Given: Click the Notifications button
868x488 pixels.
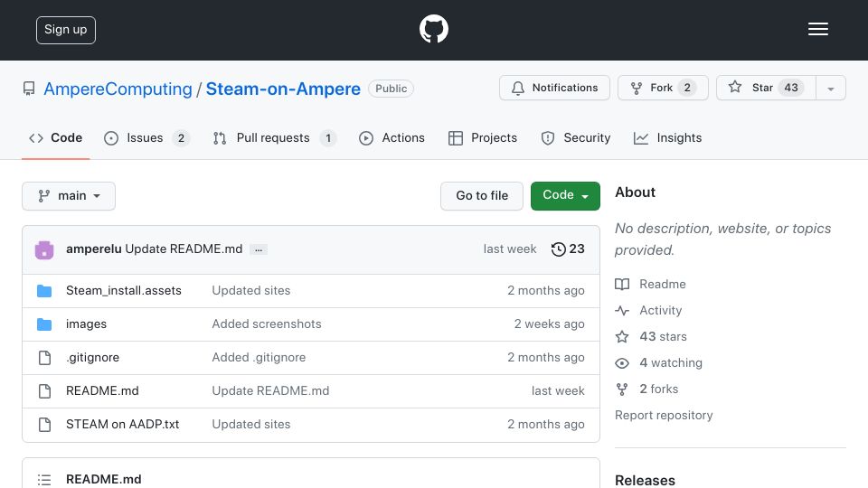Looking at the screenshot, I should (x=554, y=88).
